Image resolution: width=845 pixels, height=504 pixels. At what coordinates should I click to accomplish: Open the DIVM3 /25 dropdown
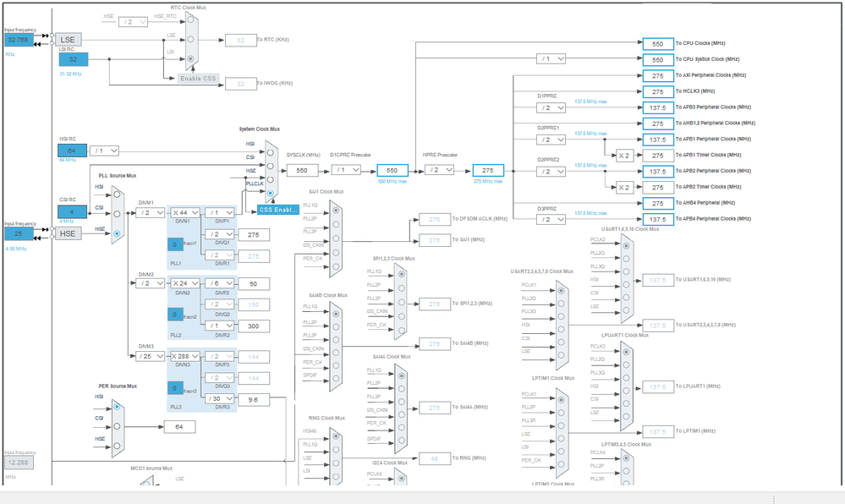point(150,356)
